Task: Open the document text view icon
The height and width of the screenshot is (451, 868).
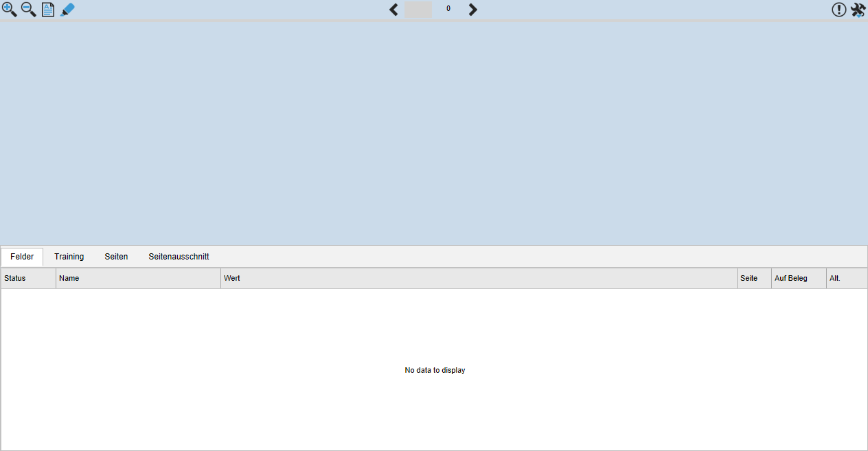Action: pos(47,10)
